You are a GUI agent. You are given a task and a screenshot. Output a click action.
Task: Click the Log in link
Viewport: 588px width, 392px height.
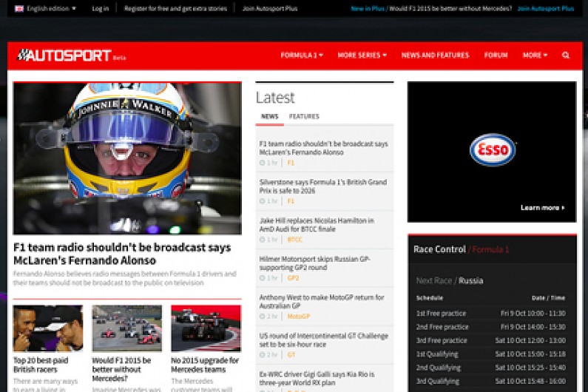point(101,8)
